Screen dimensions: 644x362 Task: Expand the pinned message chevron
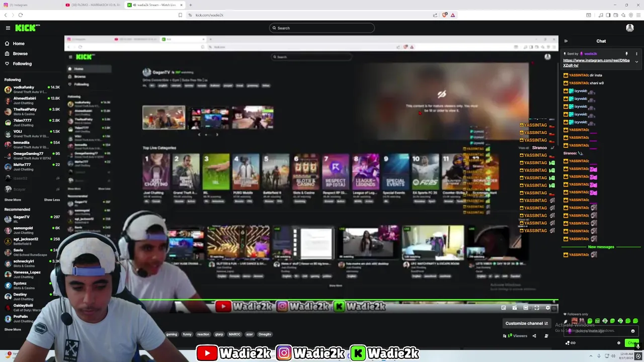pyautogui.click(x=636, y=62)
